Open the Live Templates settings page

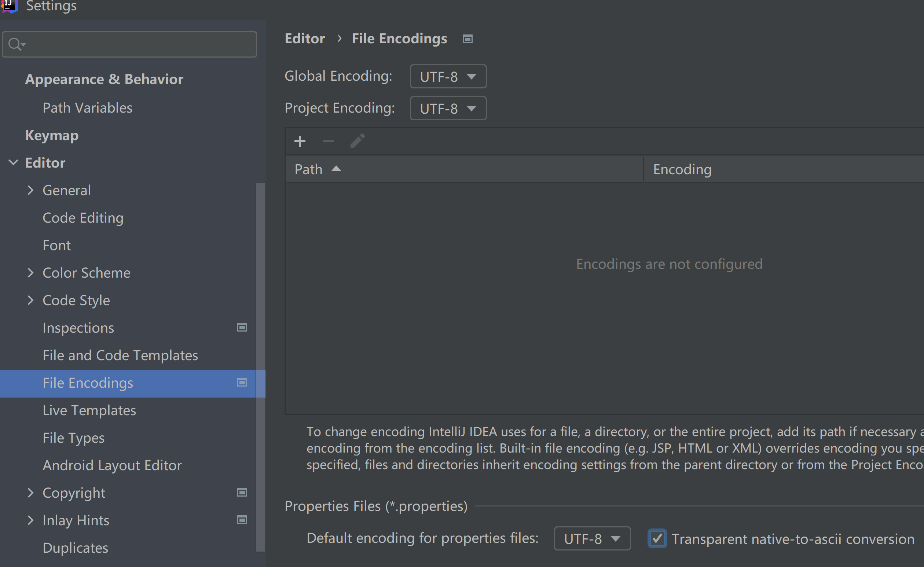[89, 410]
